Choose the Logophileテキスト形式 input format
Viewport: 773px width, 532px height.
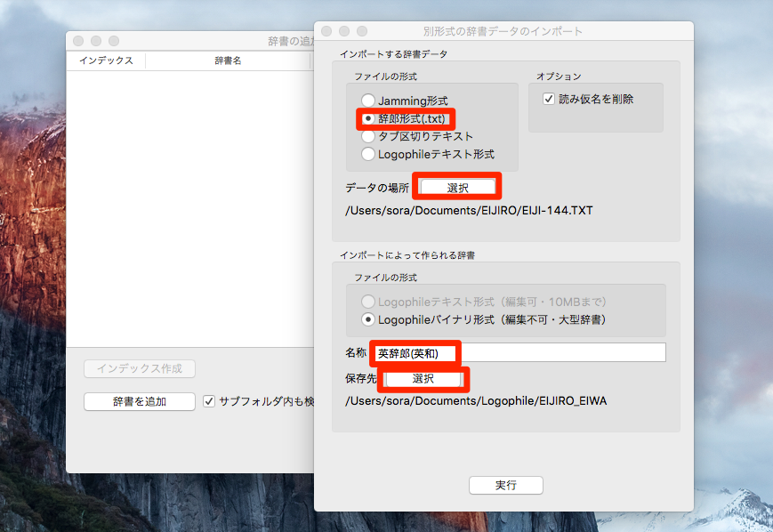(368, 154)
